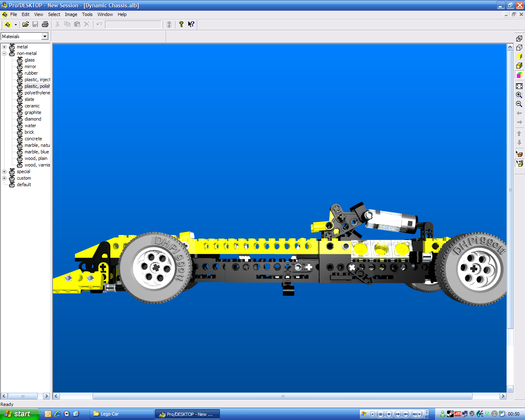525x420 pixels.
Task: Open the Lego Car taskbar window
Action: (122, 414)
